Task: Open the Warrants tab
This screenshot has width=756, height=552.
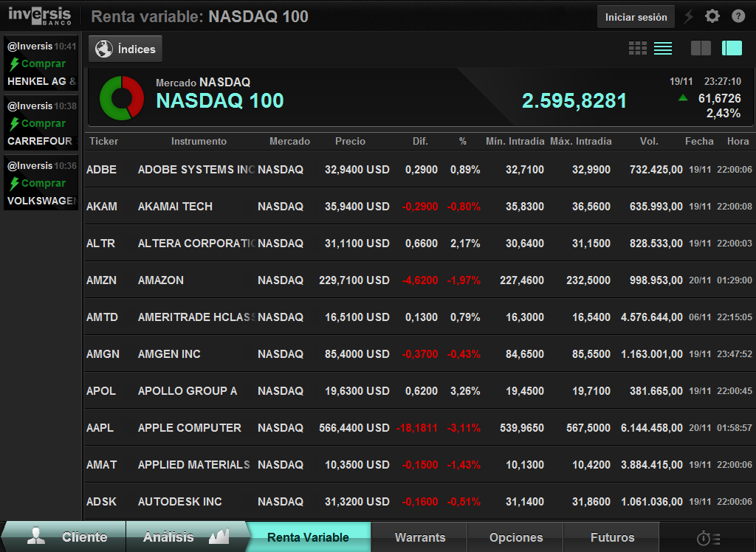Action: [419, 537]
